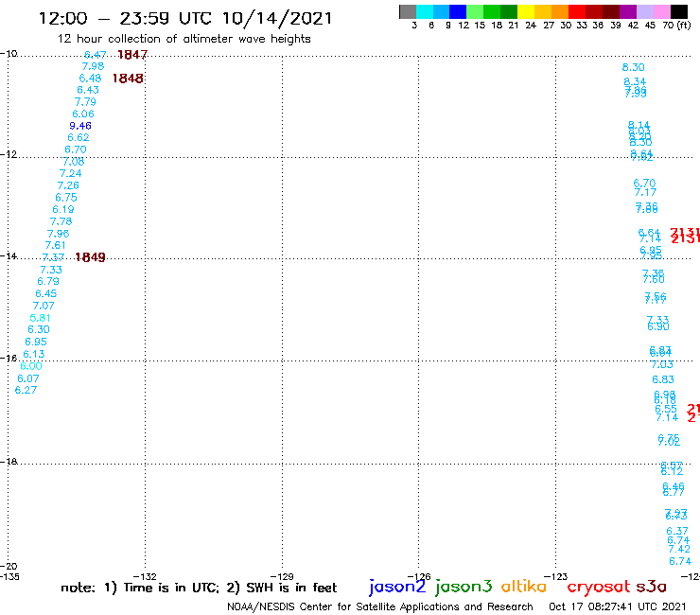Click the cyan swatch above label 6

(425, 11)
